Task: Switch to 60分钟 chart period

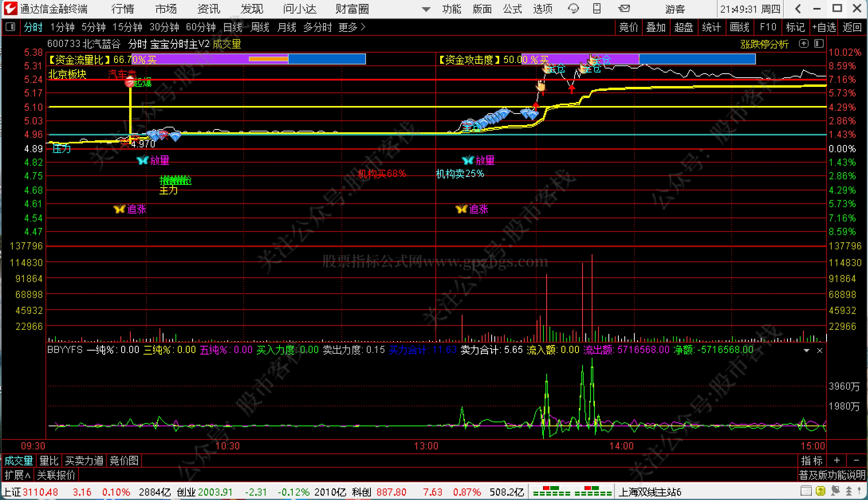Action: click(201, 27)
